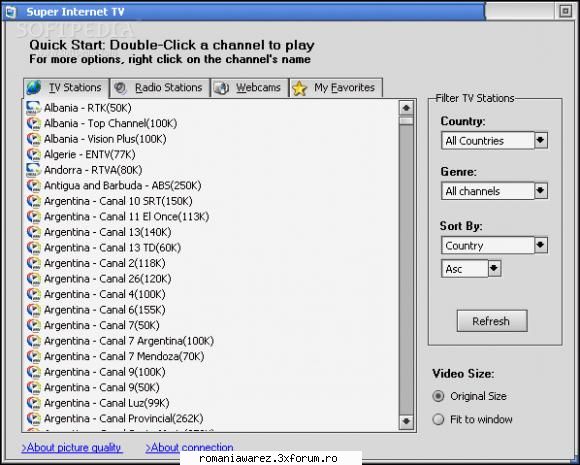Open the Radio Stations tab
The width and height of the screenshot is (580, 465).
coord(160,88)
